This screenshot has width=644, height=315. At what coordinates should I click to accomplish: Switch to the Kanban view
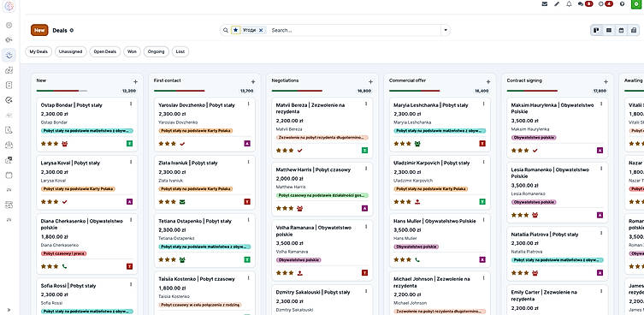coord(596,30)
